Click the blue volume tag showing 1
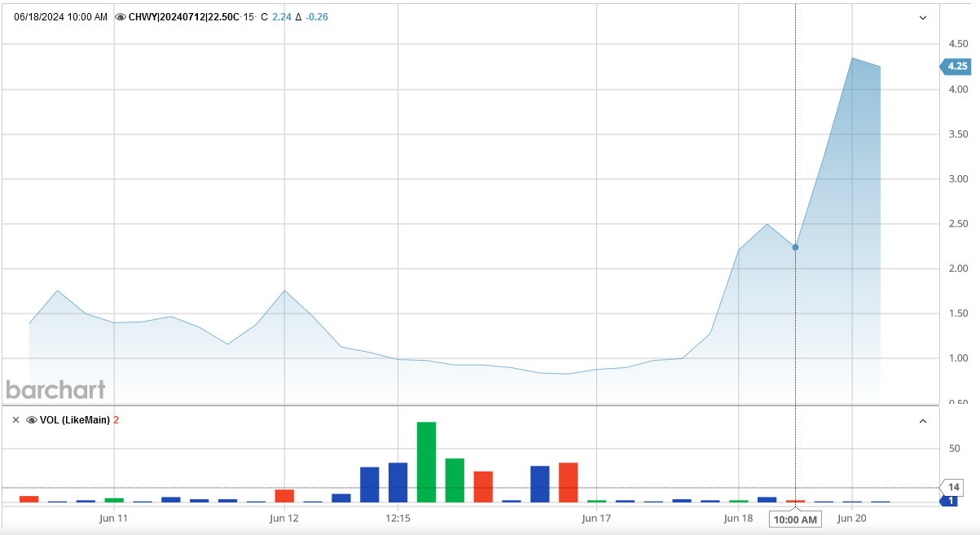Viewport: 980px width, 535px height. pos(951,501)
